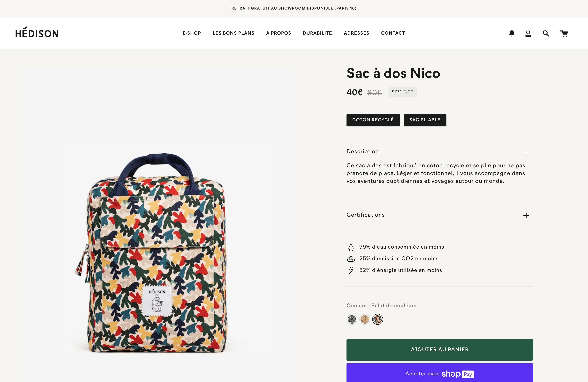Viewport: 588px width, 382px height.
Task: Click the CO2 cloud icon
Action: [351, 259]
